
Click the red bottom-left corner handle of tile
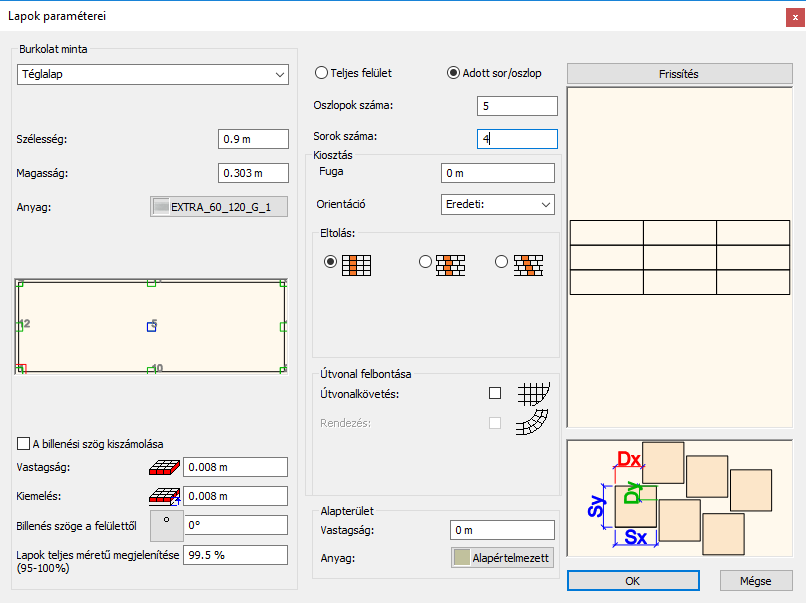21,368
